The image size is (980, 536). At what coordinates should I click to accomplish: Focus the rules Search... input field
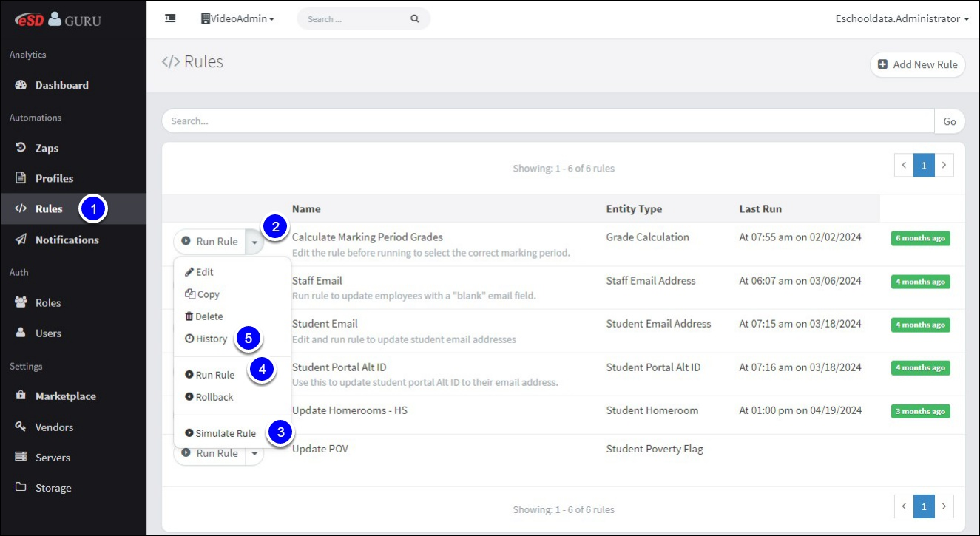[x=548, y=121]
